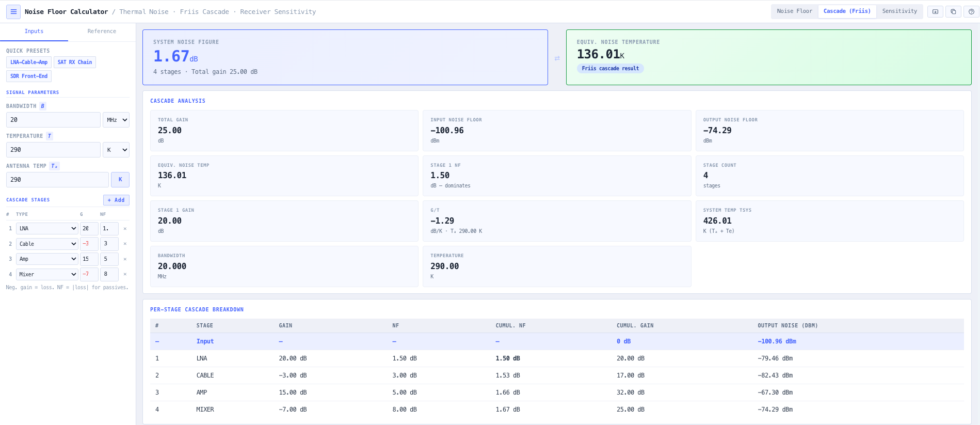Image resolution: width=980 pixels, height=425 pixels.
Task: Open the bandwidth MHz unit dropdown
Action: point(116,120)
